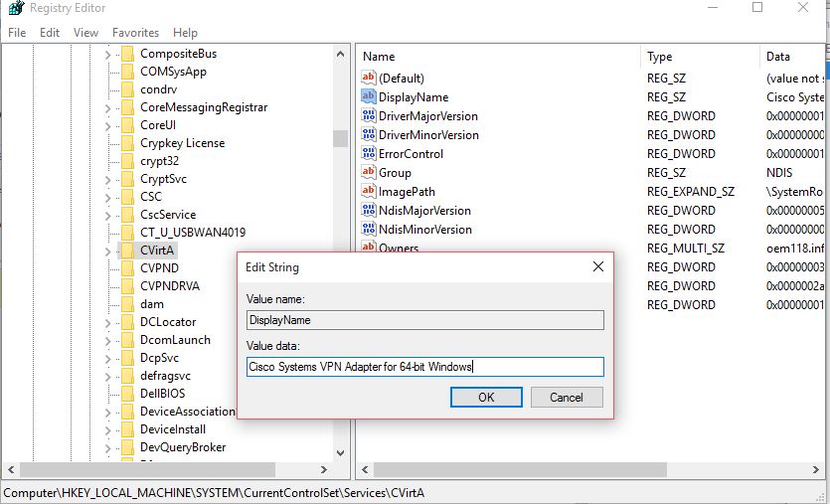Open the View menu
This screenshot has height=504, width=830.
[x=85, y=32]
